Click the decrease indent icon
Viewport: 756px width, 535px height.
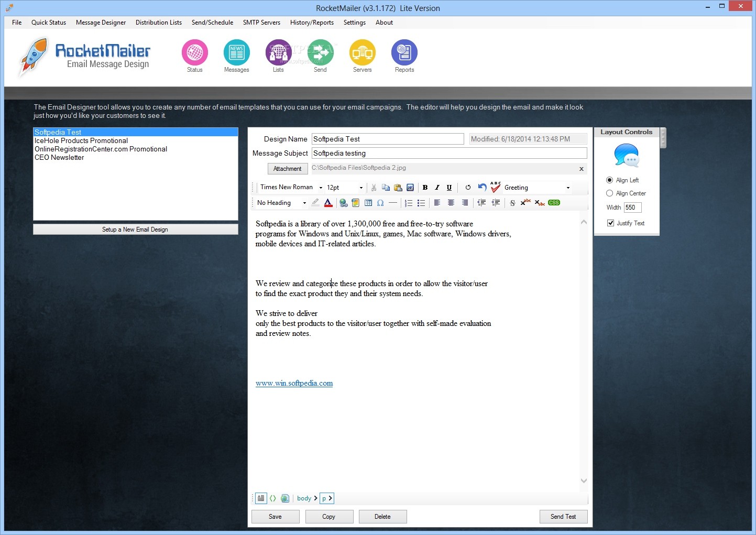(x=481, y=203)
